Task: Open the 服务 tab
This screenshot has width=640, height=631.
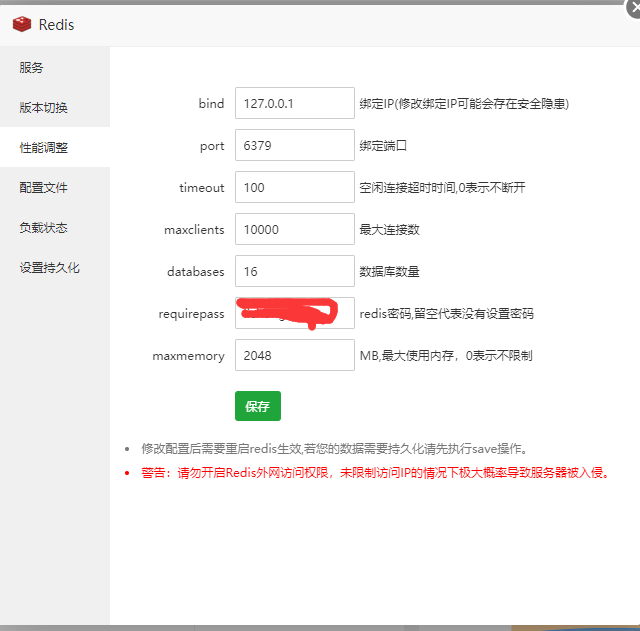Action: [55, 67]
